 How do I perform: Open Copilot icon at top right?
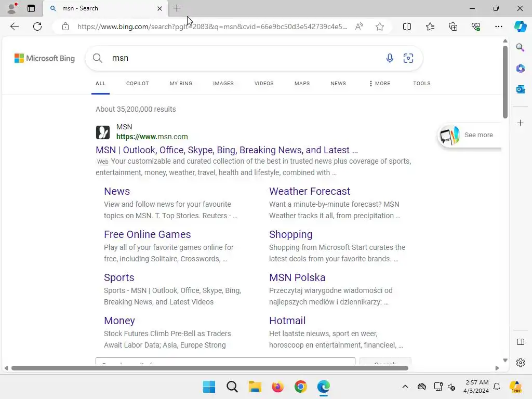point(520,26)
